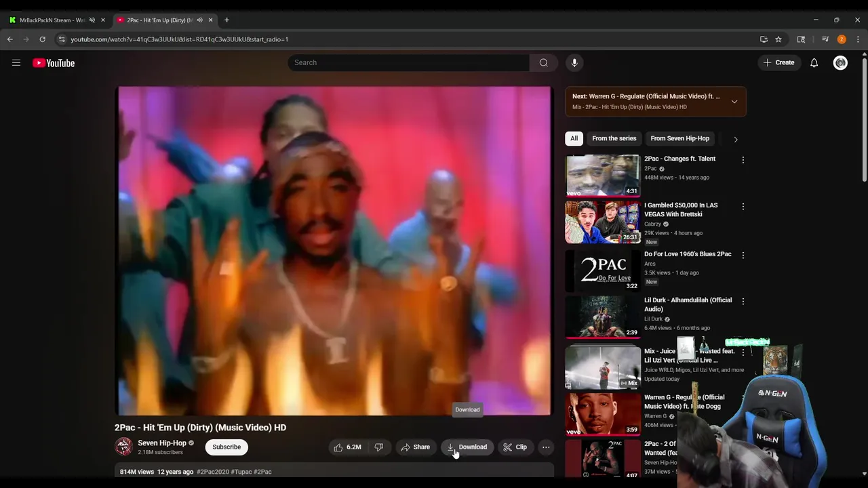868x488 pixels.
Task: Reload the page with the refresh icon
Action: tap(42, 39)
